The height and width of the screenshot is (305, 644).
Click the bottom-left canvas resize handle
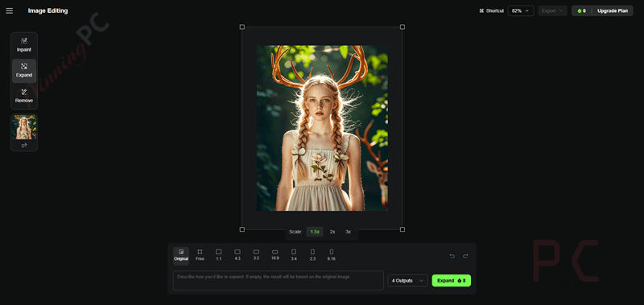[x=242, y=229]
